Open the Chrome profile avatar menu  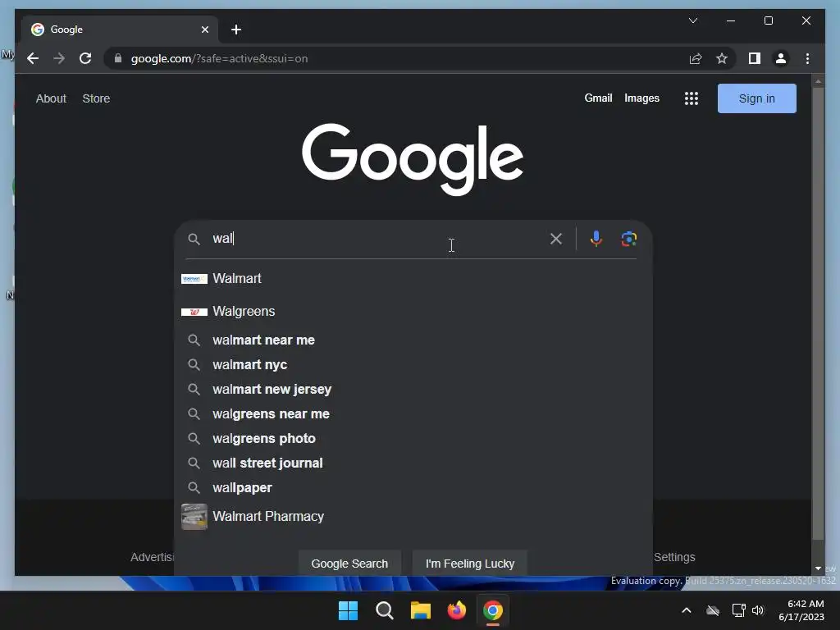coord(781,58)
